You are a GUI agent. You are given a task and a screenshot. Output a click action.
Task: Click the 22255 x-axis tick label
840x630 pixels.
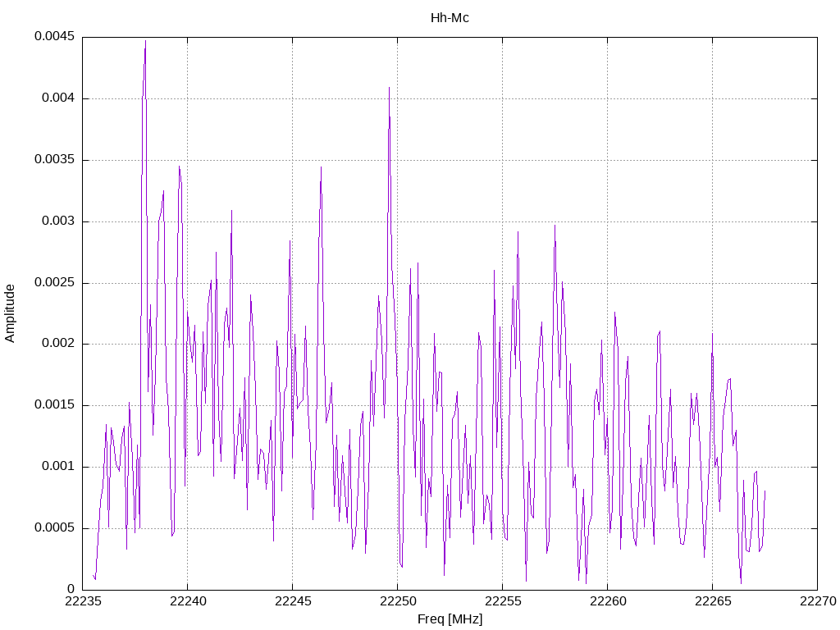pyautogui.click(x=503, y=601)
